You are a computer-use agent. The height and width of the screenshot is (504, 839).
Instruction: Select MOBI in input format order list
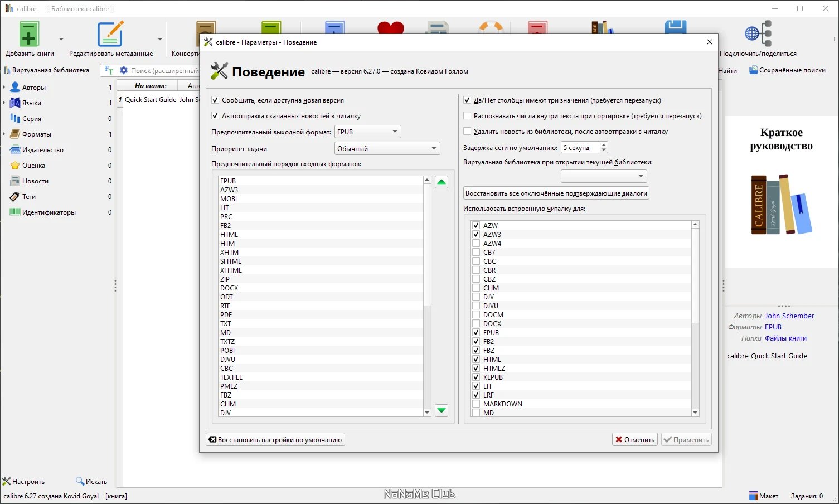(321, 199)
